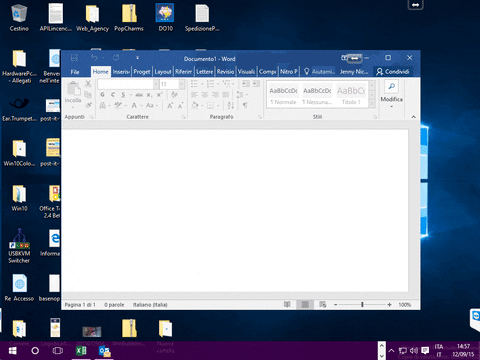Toggle bold G formatting
The height and width of the screenshot is (360, 480).
click(x=102, y=95)
